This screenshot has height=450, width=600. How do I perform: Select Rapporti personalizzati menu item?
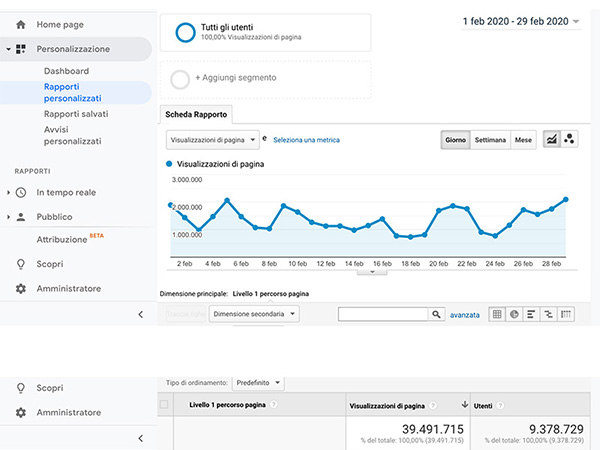pos(72,93)
